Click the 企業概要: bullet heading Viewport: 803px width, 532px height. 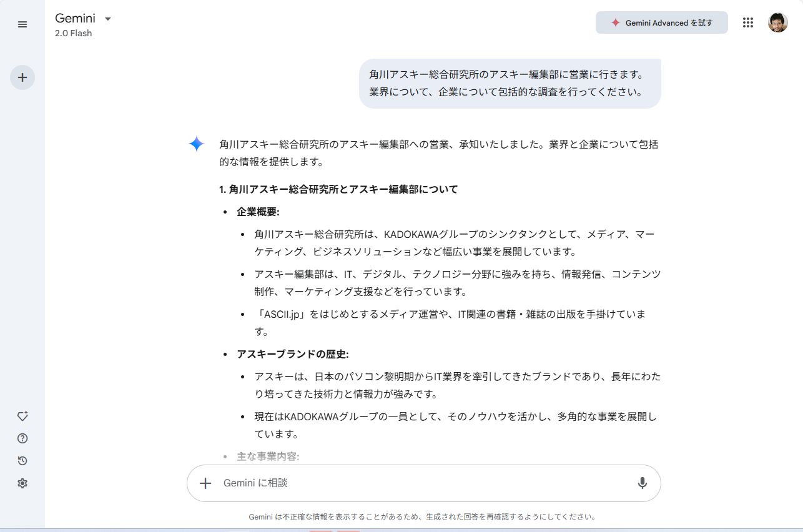coord(258,212)
